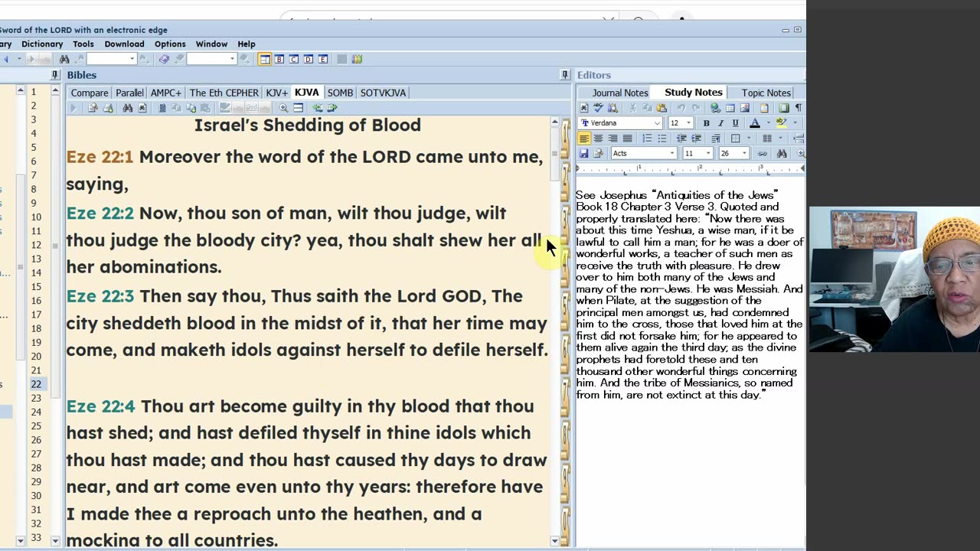Save the study notes with the floppy disk icon
The image size is (980, 551).
click(584, 153)
